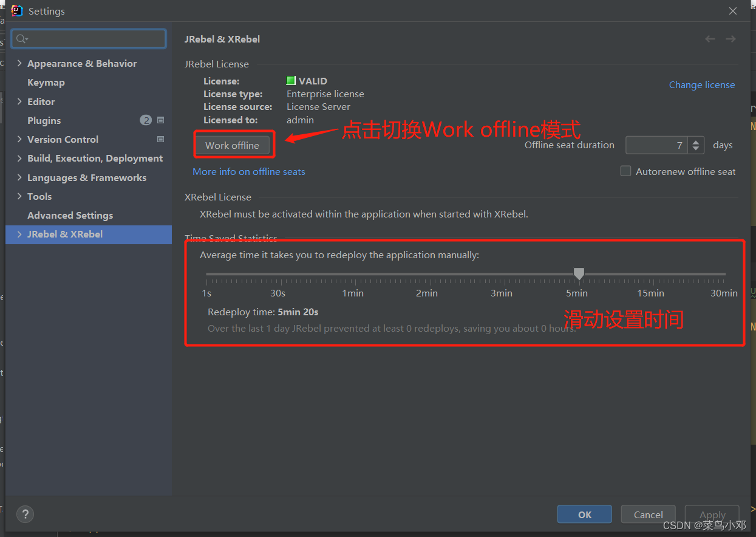Navigate forward with the right arrow
Viewport: 756px width, 537px height.
pyautogui.click(x=730, y=39)
